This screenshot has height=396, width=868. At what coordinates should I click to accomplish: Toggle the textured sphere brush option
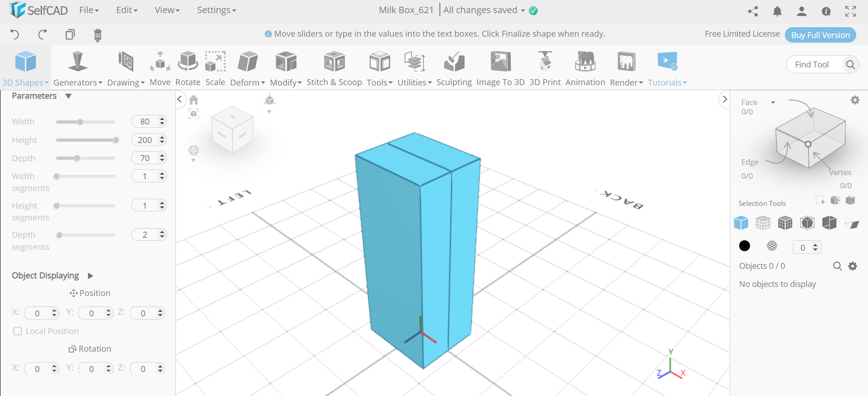[772, 246]
